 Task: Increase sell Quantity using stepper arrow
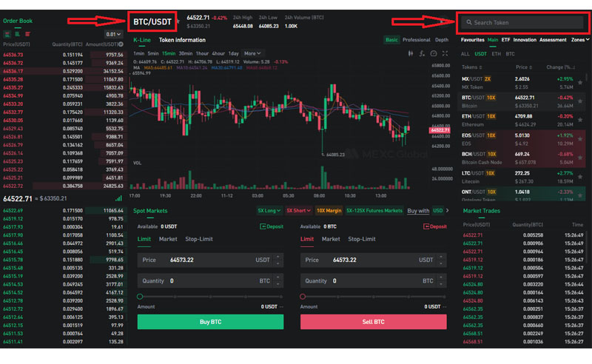pyautogui.click(x=441, y=278)
